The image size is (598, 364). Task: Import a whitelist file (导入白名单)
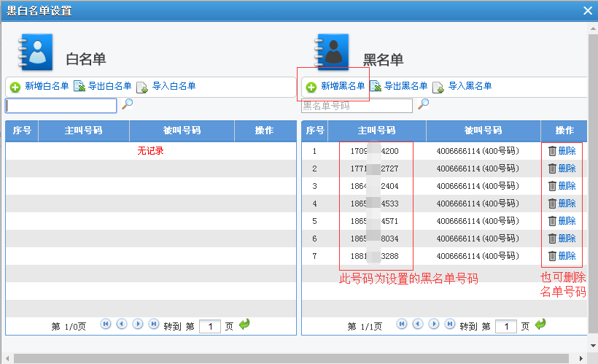[166, 86]
